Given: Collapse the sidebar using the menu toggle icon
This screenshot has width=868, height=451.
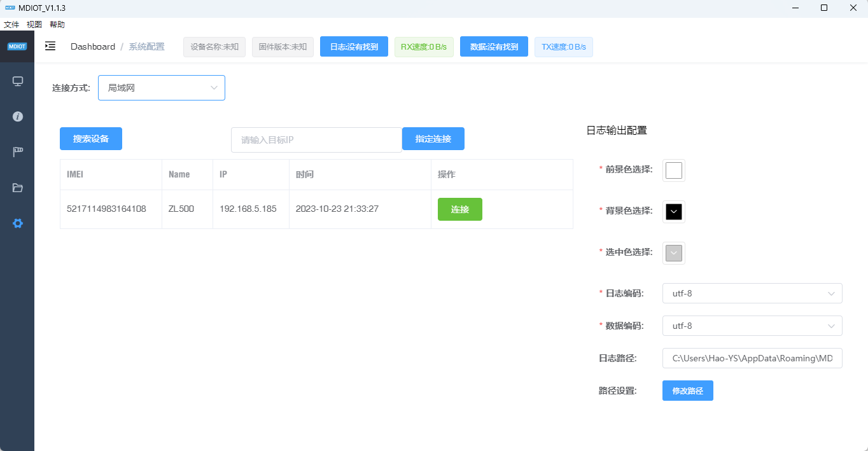Looking at the screenshot, I should click(x=50, y=46).
